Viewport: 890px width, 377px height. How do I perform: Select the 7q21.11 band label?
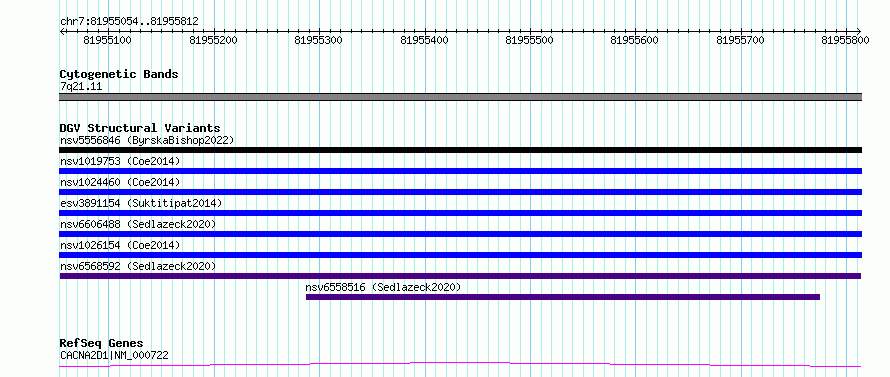click(x=81, y=87)
